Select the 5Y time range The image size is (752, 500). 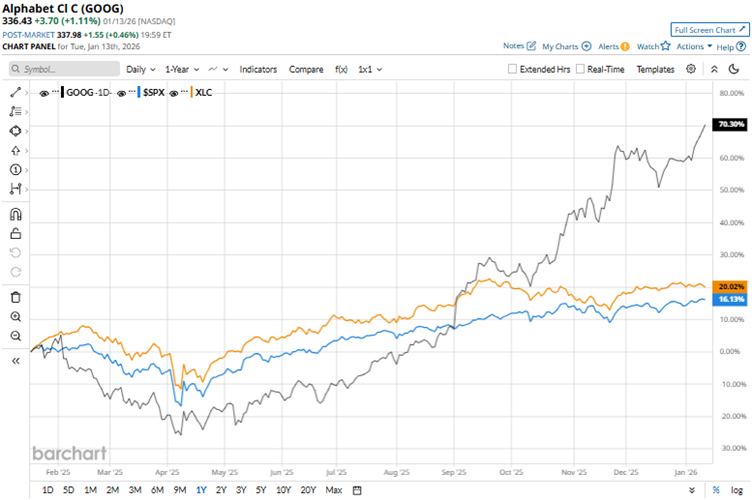[260, 490]
